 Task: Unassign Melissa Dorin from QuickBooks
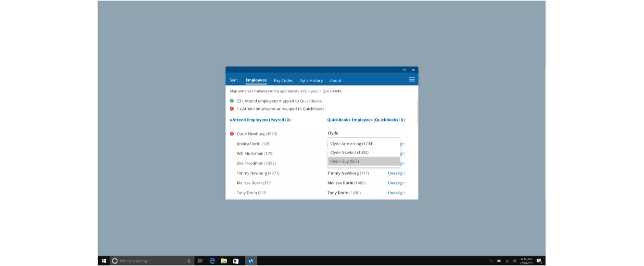(396, 183)
